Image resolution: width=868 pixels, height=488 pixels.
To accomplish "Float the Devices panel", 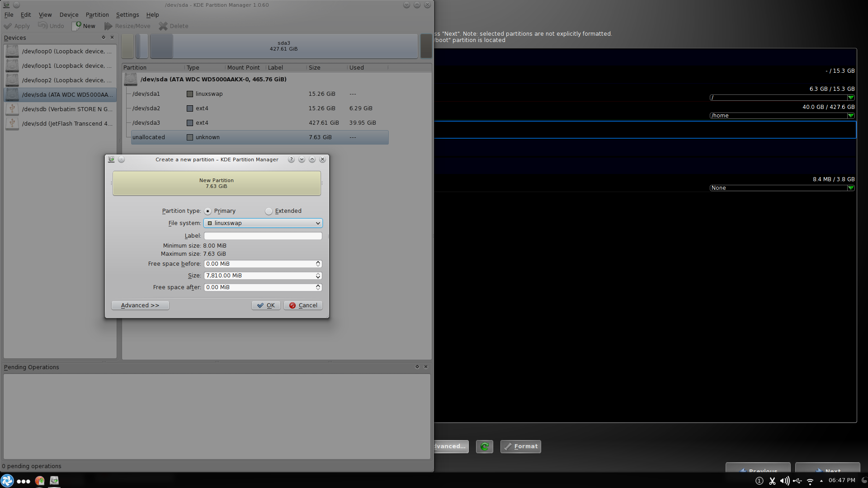I will point(104,38).
